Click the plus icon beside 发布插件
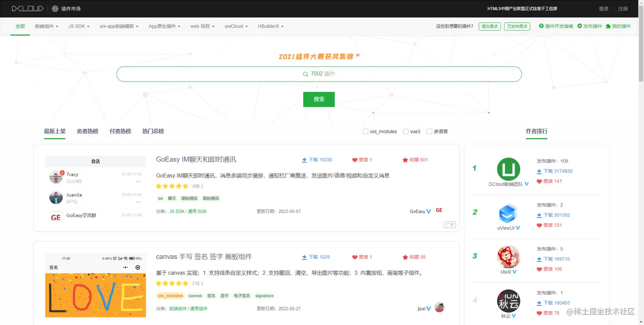 pos(580,26)
